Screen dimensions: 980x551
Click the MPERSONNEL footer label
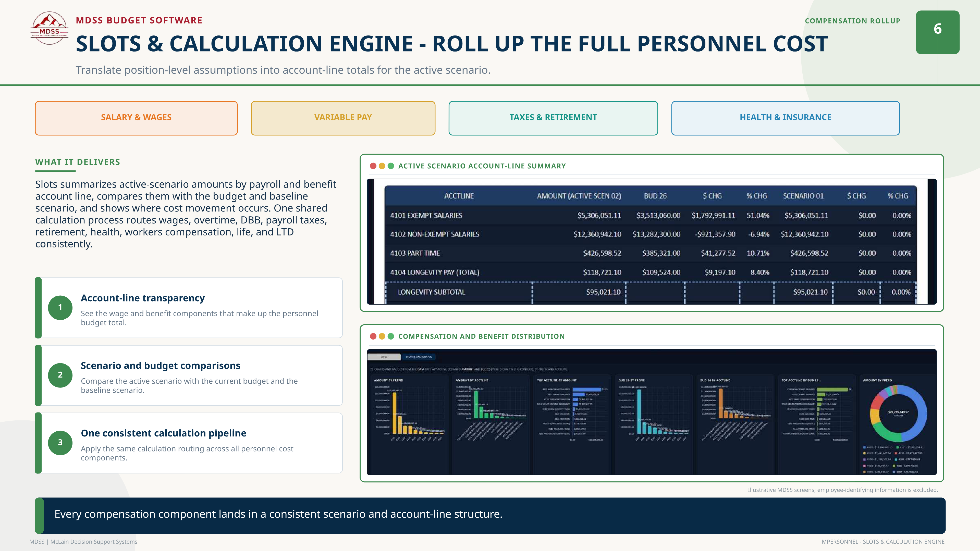883,542
